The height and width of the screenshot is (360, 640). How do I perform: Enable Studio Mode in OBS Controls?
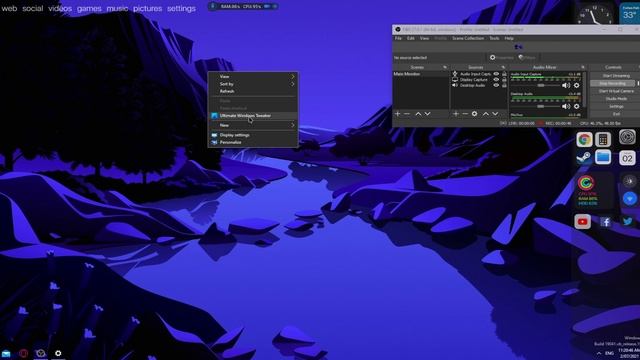tap(616, 99)
